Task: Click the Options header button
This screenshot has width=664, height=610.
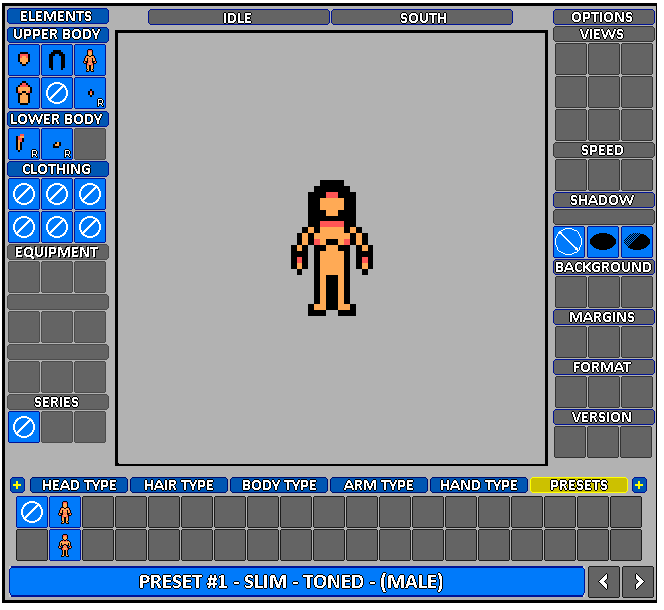Action: pyautogui.click(x=604, y=17)
